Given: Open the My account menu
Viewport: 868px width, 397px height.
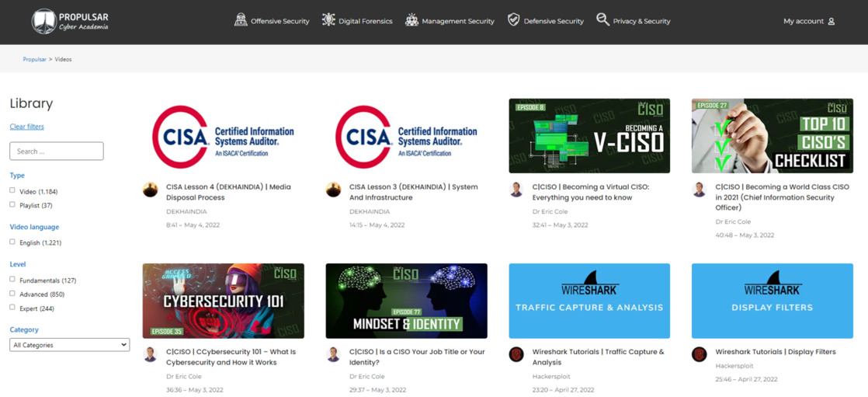Looking at the screenshot, I should click(x=809, y=22).
